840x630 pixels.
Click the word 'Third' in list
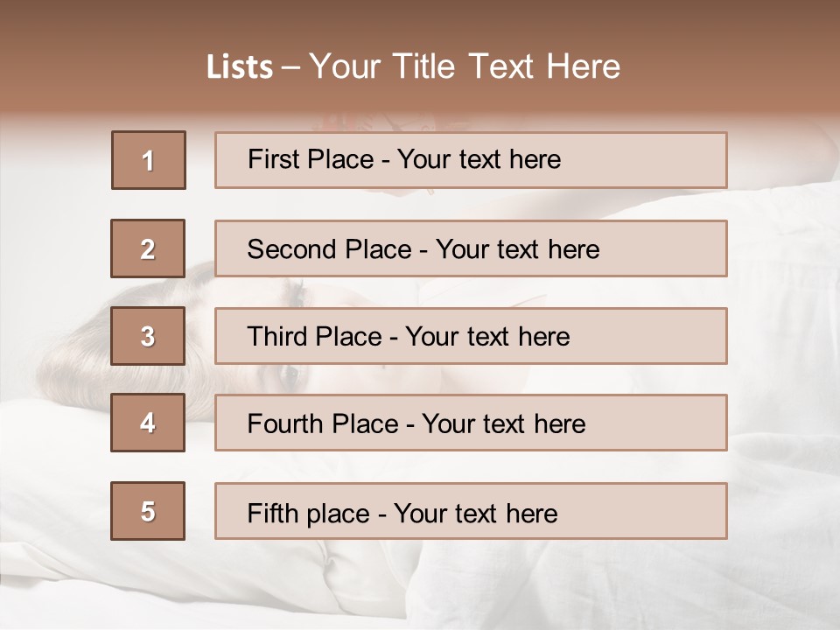277,337
